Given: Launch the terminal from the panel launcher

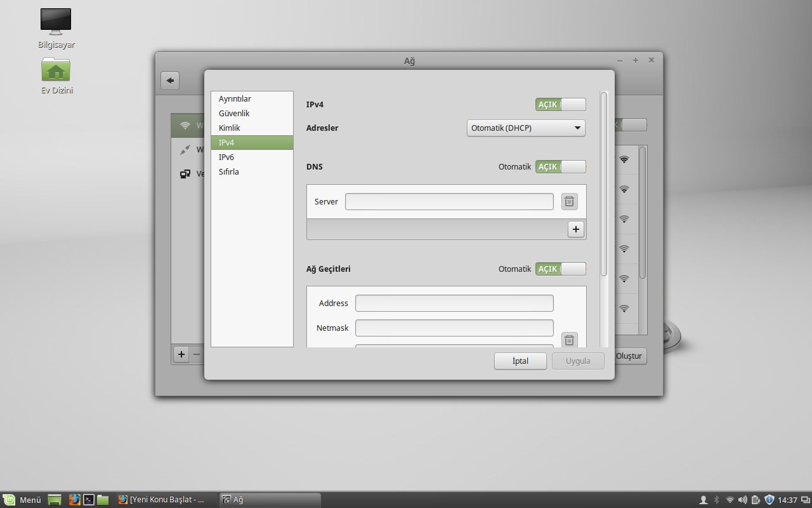Looking at the screenshot, I should pyautogui.click(x=89, y=500).
